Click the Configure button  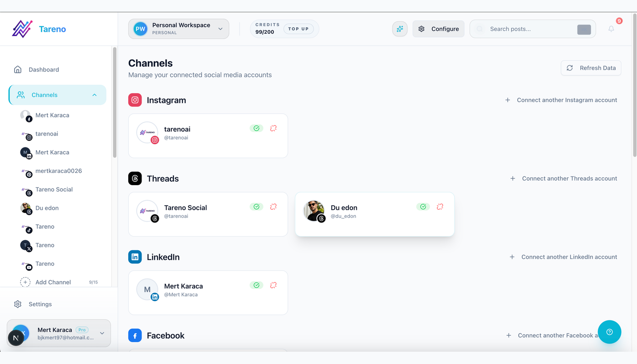pyautogui.click(x=439, y=29)
